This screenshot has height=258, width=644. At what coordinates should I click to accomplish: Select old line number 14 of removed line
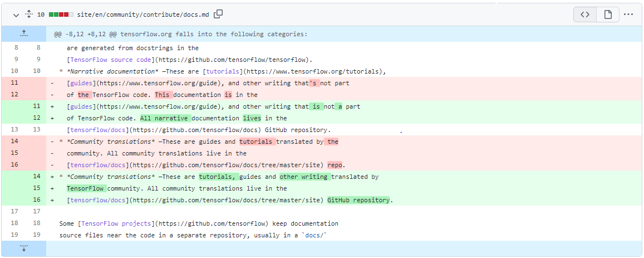(14, 141)
